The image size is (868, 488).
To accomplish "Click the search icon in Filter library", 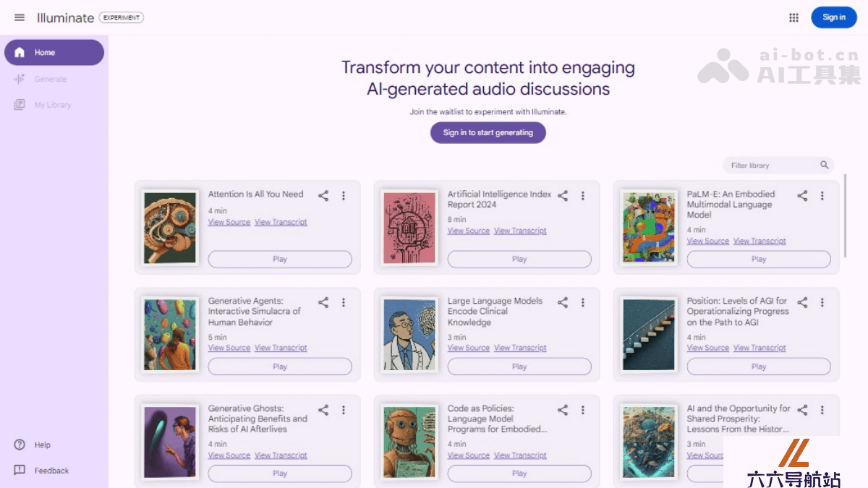I will click(x=824, y=166).
